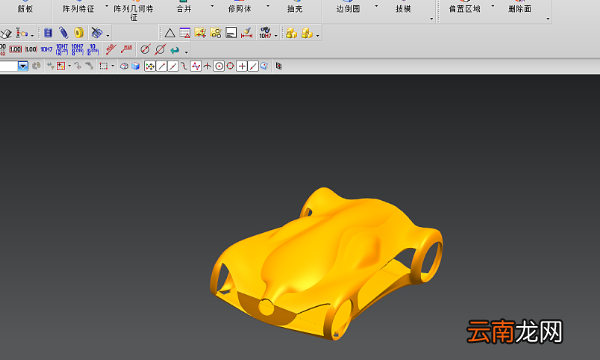Open the 偏置区域 dropdown arrow
Screen dimensions: 600x360
click(x=492, y=6)
